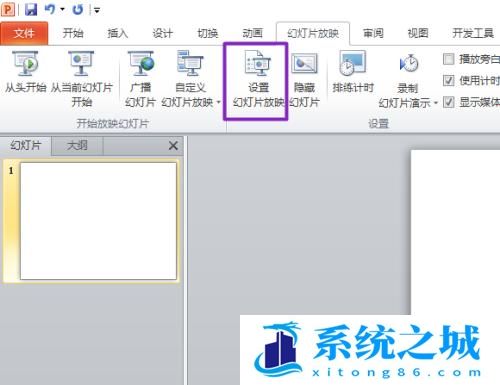Click the PowerPoint application icon in title bar
The height and width of the screenshot is (385, 500).
8,9
